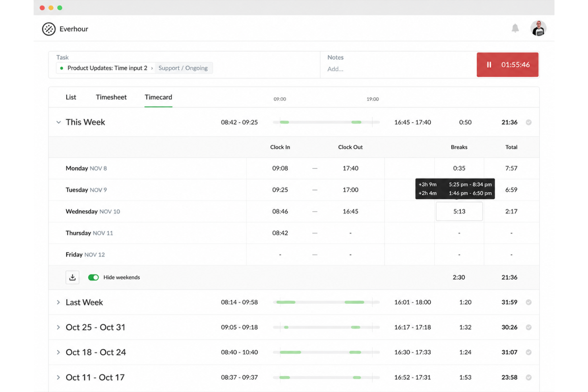Click the Everhour logo icon
The width and height of the screenshot is (588, 392).
pos(49,29)
